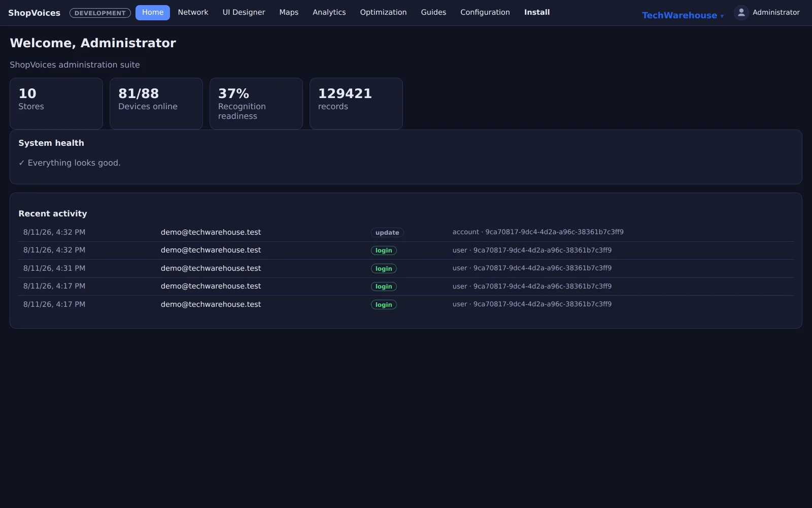This screenshot has width=812, height=508.
Task: Click the Everything looks good status text
Action: tap(70, 163)
